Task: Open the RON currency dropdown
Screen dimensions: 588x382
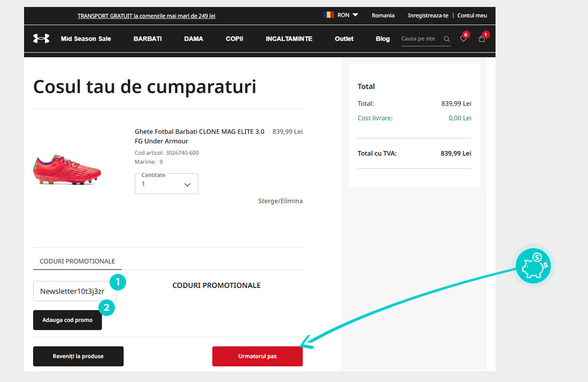Action: click(347, 15)
